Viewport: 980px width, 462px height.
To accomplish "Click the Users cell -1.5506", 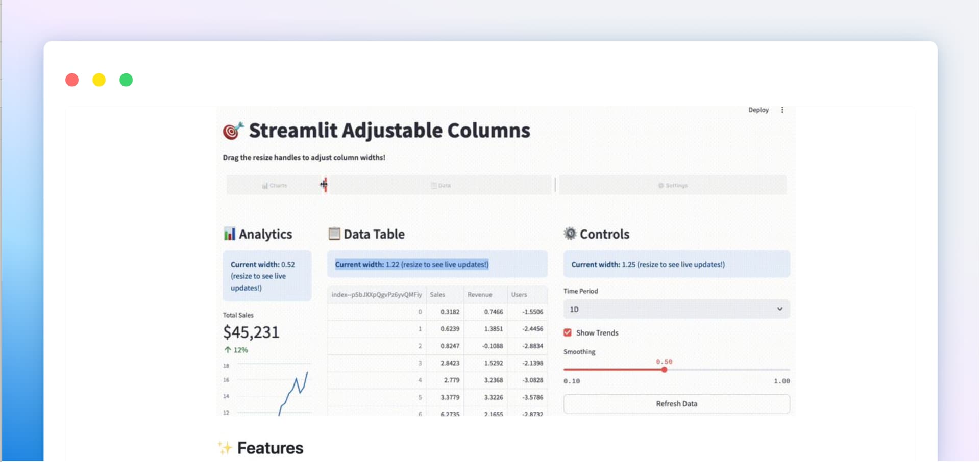I will pos(527,312).
